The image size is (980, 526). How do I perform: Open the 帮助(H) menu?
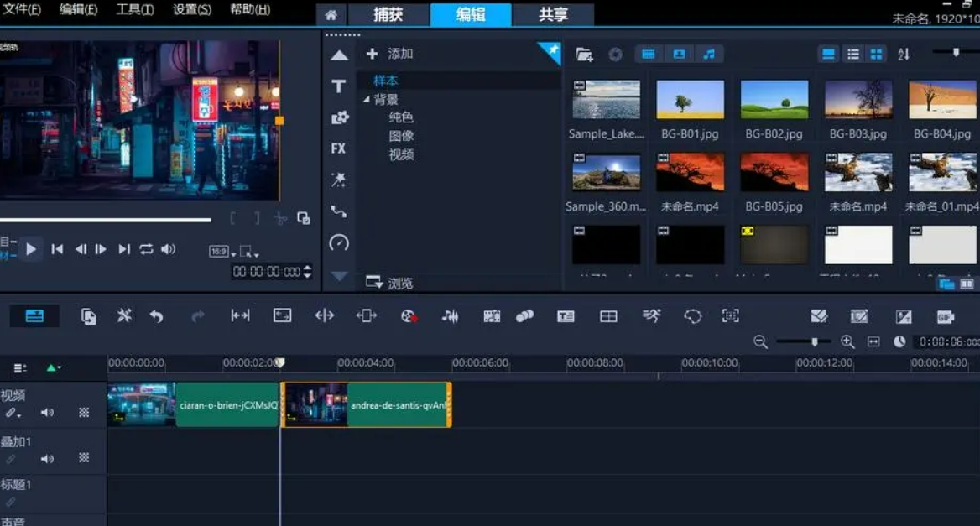pos(250,9)
